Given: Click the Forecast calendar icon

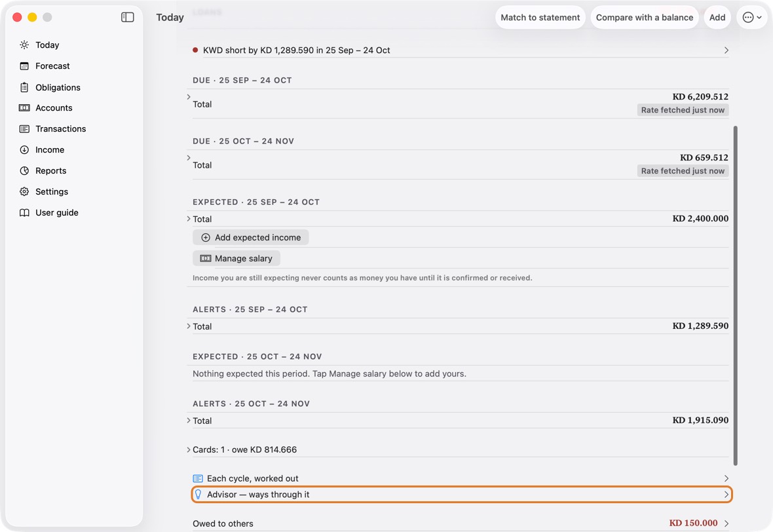Looking at the screenshot, I should 24,66.
